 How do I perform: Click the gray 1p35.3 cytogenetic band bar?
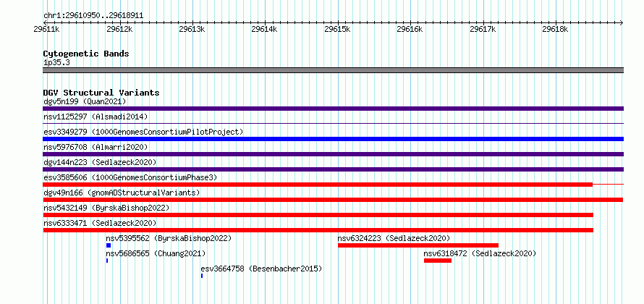tap(333, 70)
